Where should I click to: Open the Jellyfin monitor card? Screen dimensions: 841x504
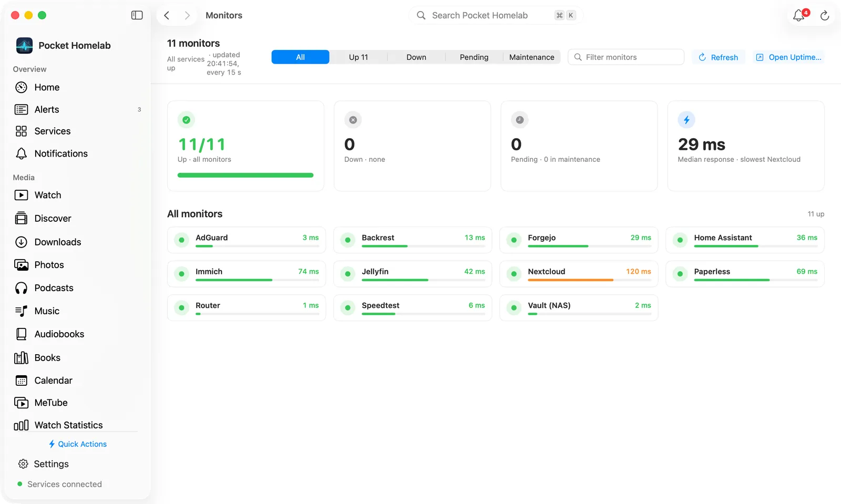(x=413, y=274)
